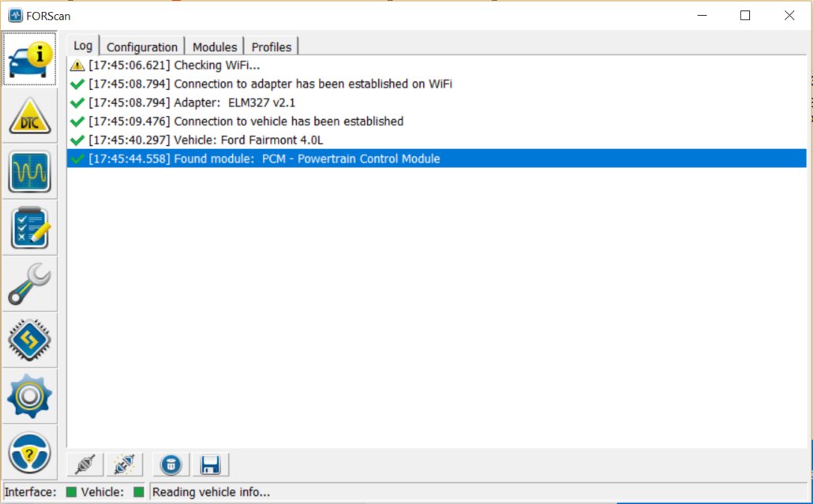Open the vehicle information section icon
The width and height of the screenshot is (813, 504).
[30, 60]
